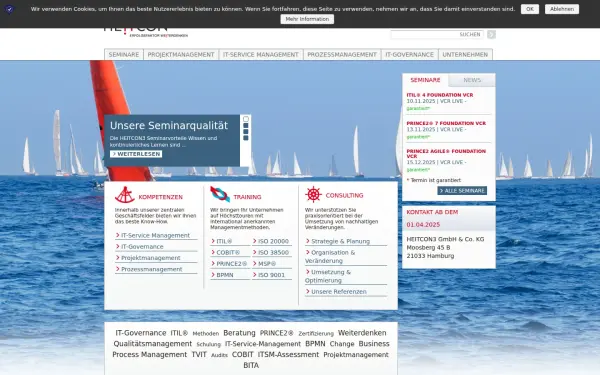Click the ALLE SEMINARE button
Screen dimensions: 600x375
click(462, 191)
